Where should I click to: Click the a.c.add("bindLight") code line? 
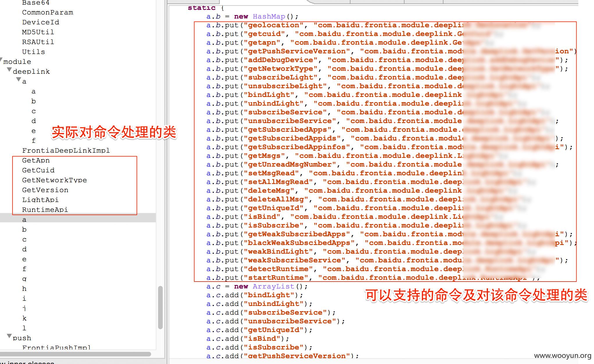point(255,295)
